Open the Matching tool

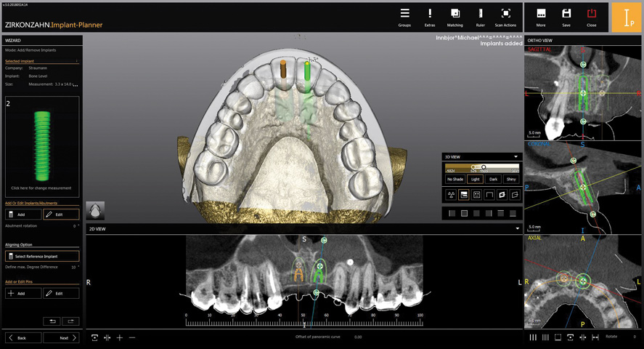click(x=455, y=17)
